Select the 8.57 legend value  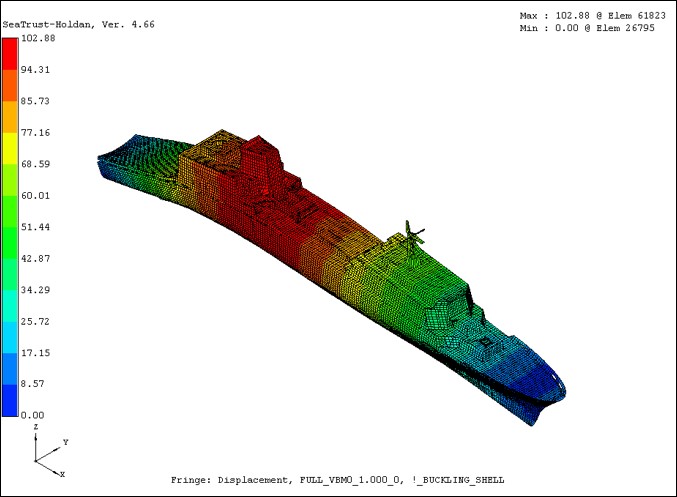pyautogui.click(x=33, y=384)
